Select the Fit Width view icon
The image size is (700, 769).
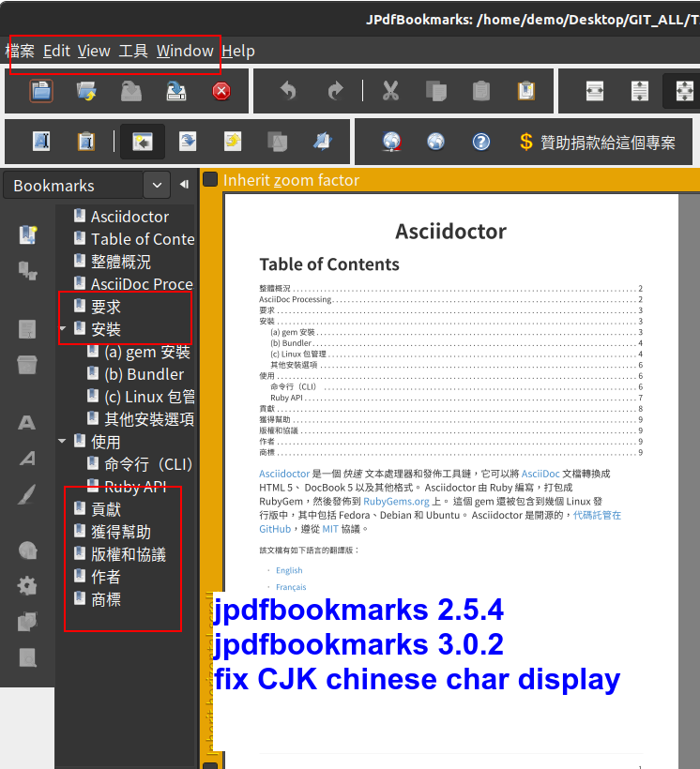point(595,91)
